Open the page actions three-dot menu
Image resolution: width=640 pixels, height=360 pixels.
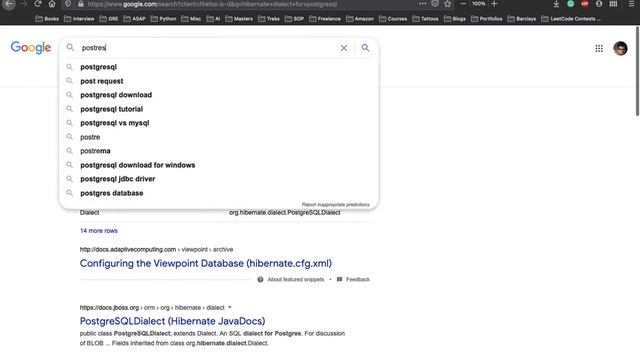422,4
